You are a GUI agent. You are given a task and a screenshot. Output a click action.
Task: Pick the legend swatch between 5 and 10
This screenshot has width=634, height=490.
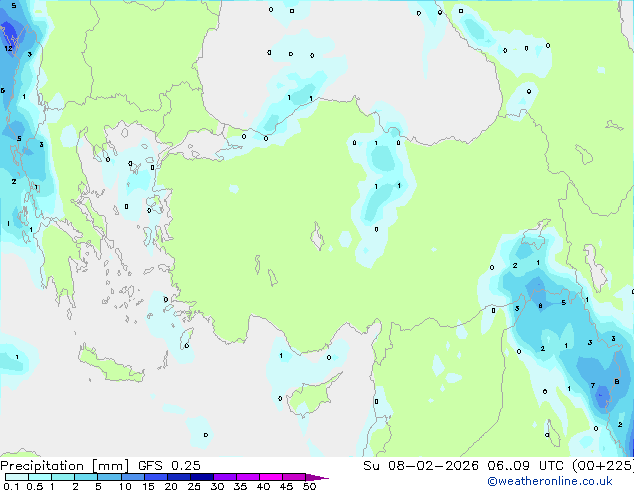pyautogui.click(x=110, y=477)
